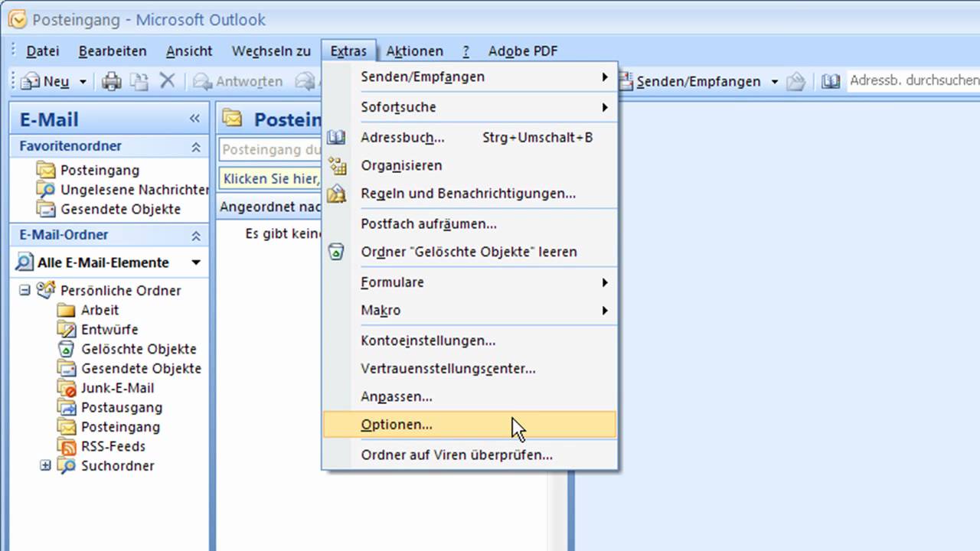980x551 pixels.
Task: Open the ? help menu
Action: [x=465, y=51]
